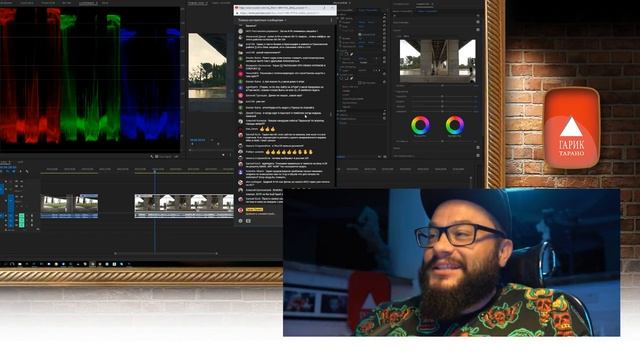Screen dimensions: 640x360
Task: Adjust the Tint Balance slider handle
Action: (x=442, y=141)
